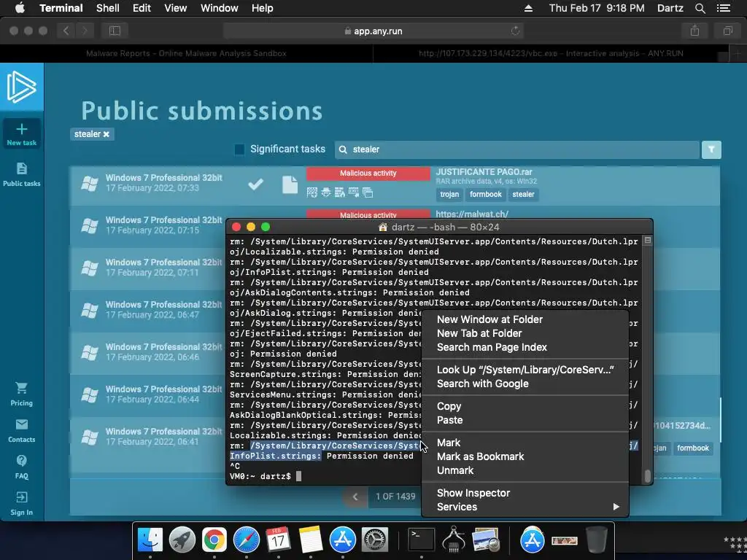This screenshot has height=560, width=747.
Task: Click the search magnifier icon in stealer field
Action: coord(343,149)
